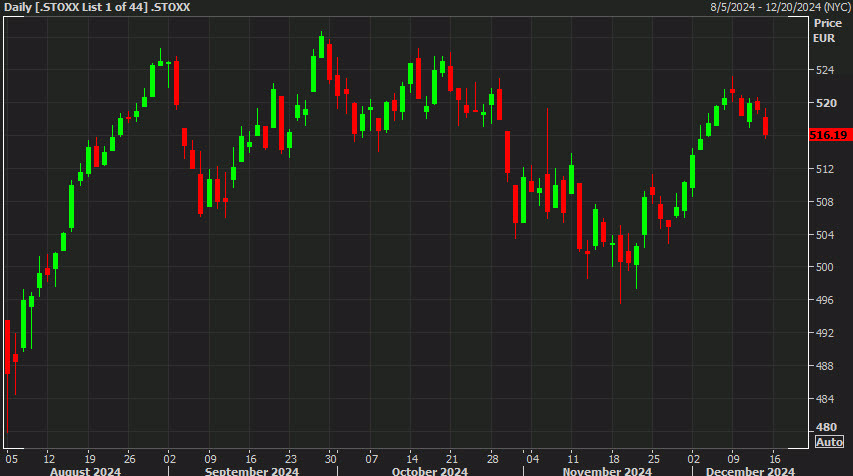Viewport: 853px width, 476px height.
Task: Click the 04 date tick in November
Action: click(x=533, y=459)
